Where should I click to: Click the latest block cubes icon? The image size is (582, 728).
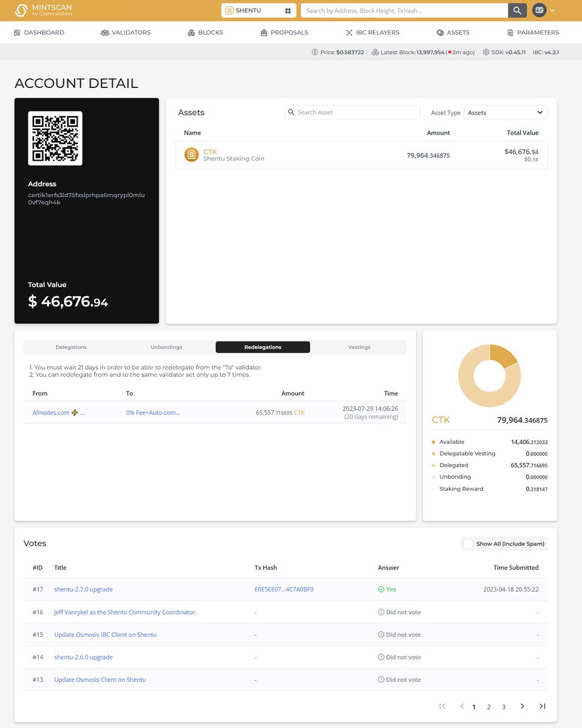coord(375,52)
